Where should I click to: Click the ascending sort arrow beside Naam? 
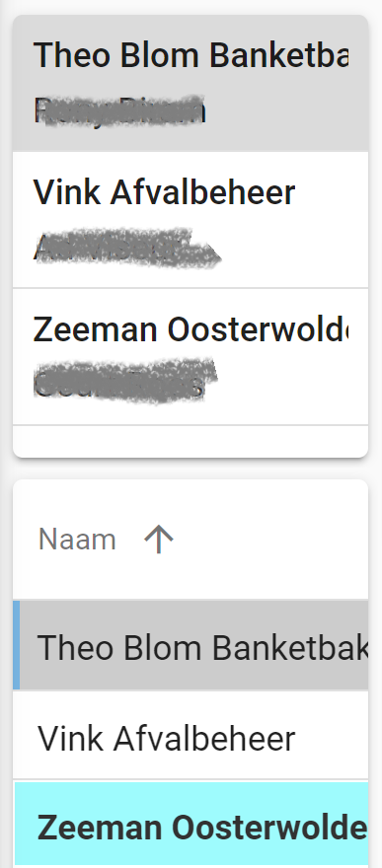[x=159, y=540]
